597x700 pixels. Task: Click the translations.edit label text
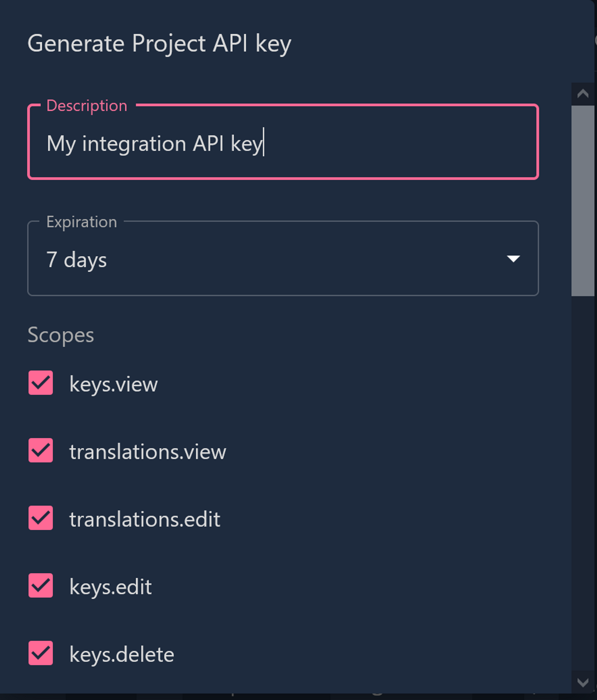(x=145, y=519)
